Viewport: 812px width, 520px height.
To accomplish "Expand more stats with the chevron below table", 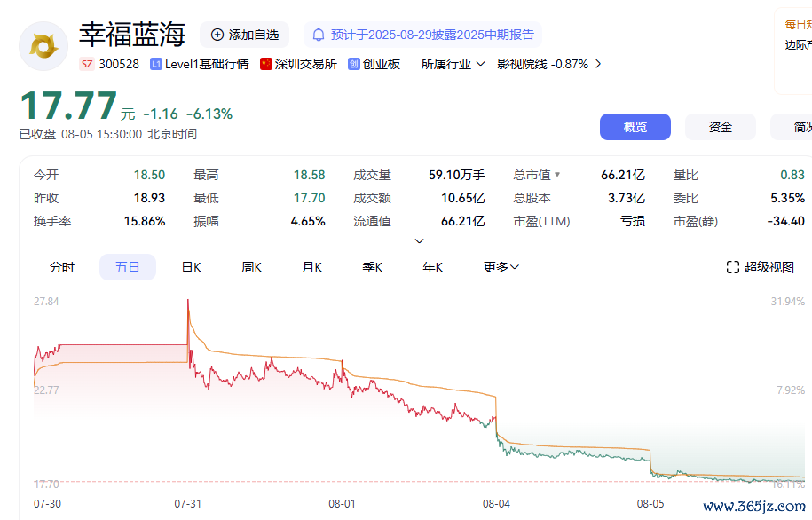I will tap(420, 240).
